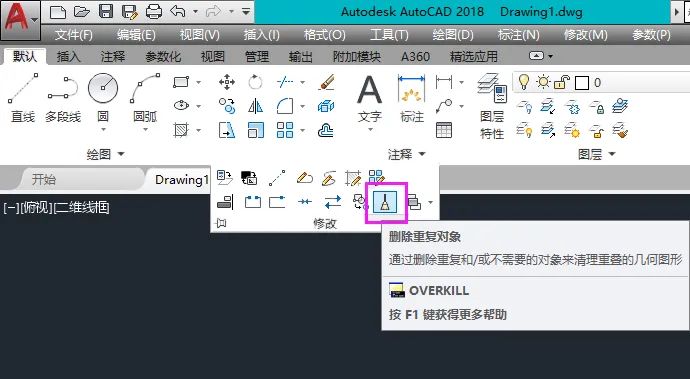Click the Join tool icon
The height and width of the screenshot is (379, 690).
point(305,202)
